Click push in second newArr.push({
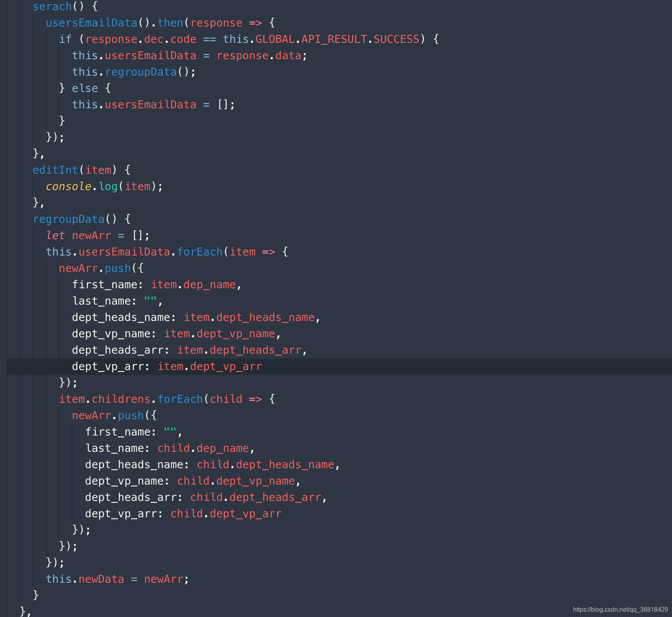The image size is (672, 617). [x=131, y=415]
